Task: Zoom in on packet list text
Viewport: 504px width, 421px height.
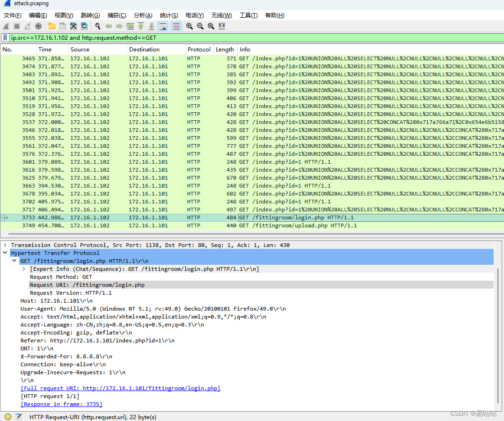Action: click(x=189, y=26)
